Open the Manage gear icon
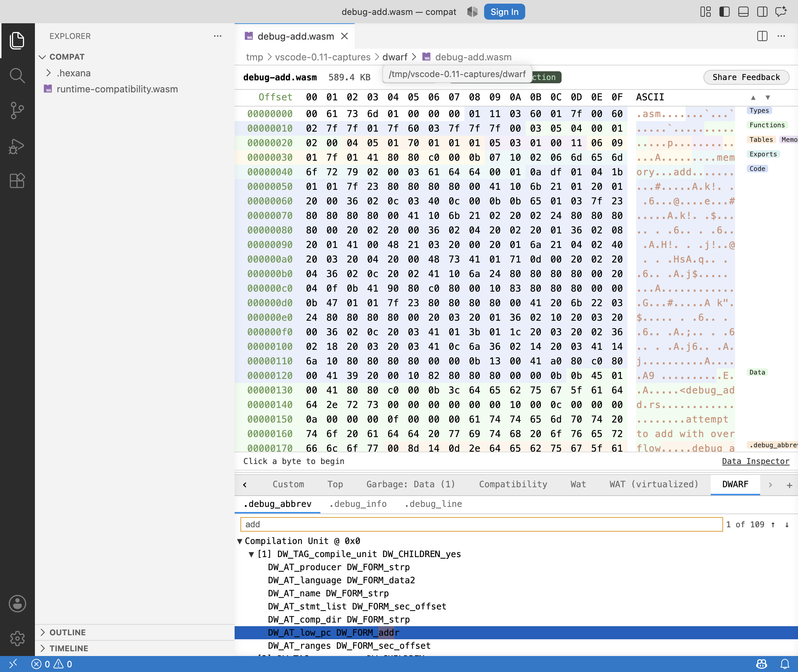The image size is (798, 672). pyautogui.click(x=17, y=639)
